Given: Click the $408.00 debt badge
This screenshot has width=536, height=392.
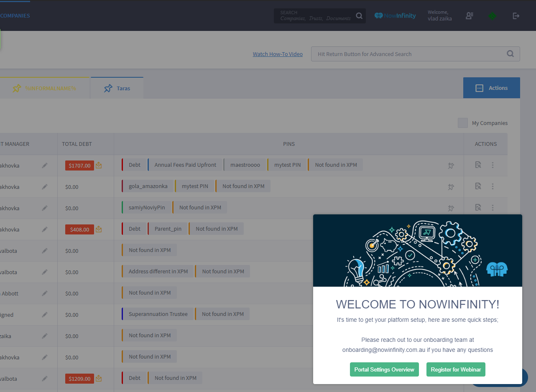Looking at the screenshot, I should [x=79, y=229].
